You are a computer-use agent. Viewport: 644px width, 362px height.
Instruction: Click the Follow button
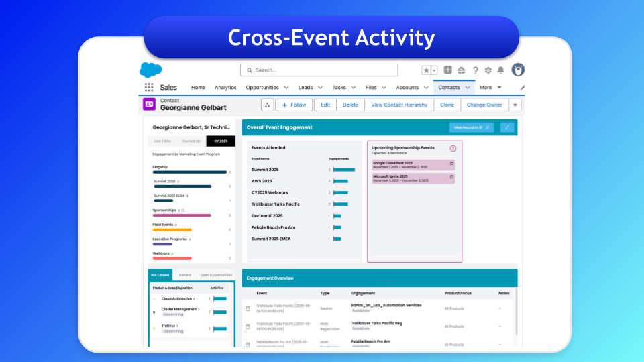(294, 105)
